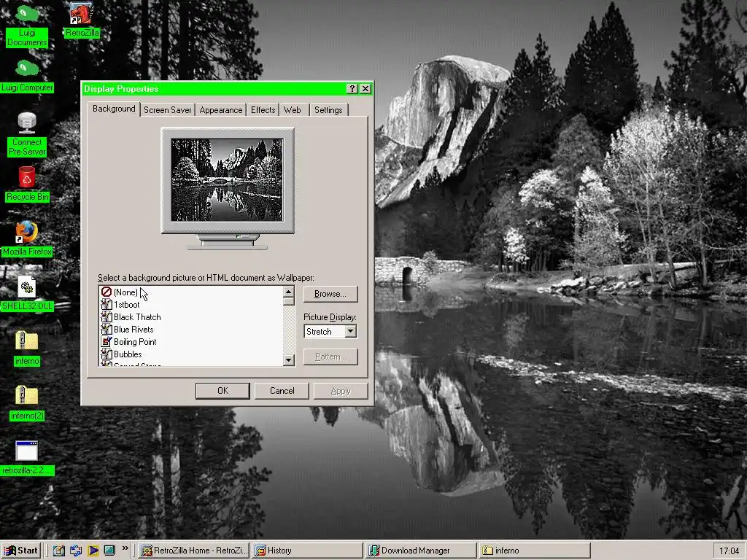Click OK in Display Properties
Image resolution: width=747 pixels, height=560 pixels.
tap(222, 391)
